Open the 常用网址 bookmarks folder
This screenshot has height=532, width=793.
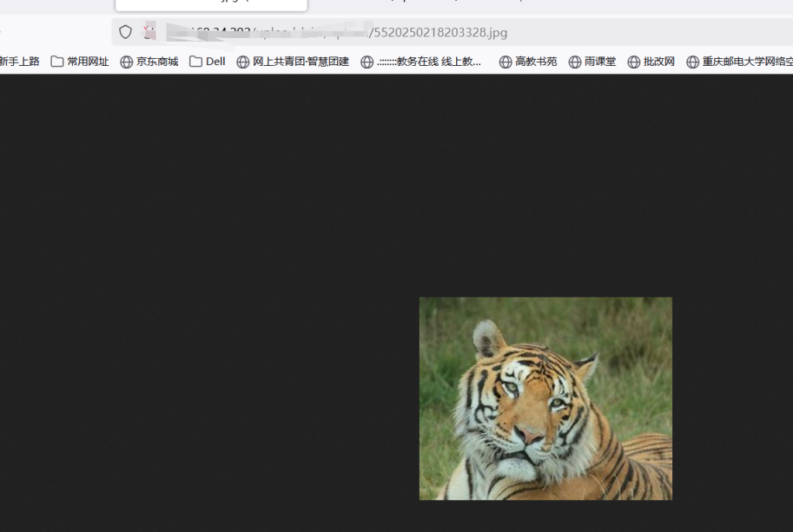(80, 62)
